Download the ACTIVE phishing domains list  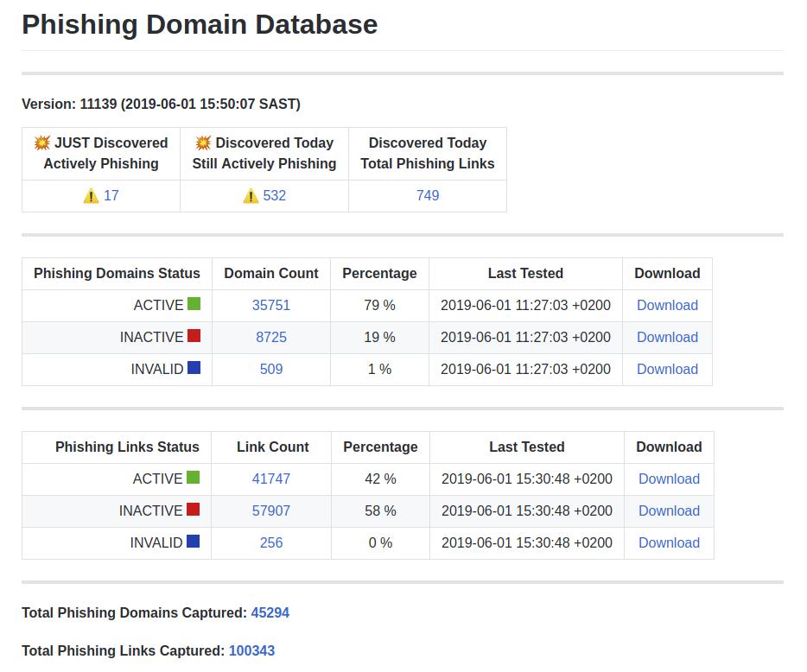pyautogui.click(x=668, y=305)
